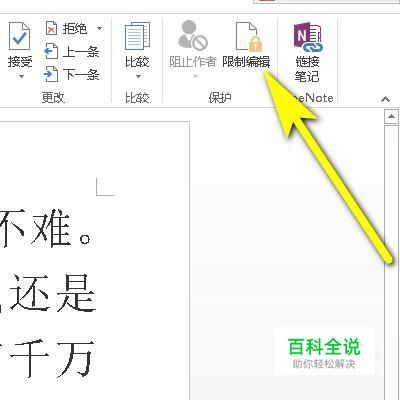The image size is (400, 400).
Task: Click the text 不难 in the document
Action: [x=35, y=229]
